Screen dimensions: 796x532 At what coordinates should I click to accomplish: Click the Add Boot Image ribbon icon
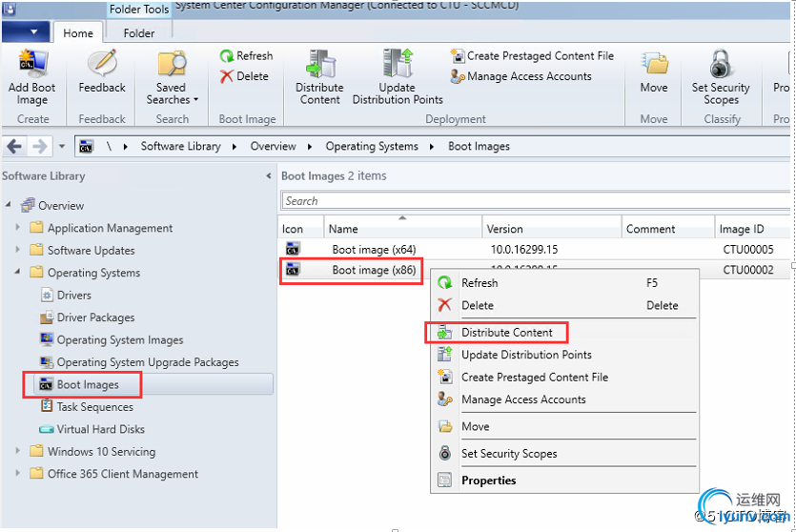coord(31,66)
